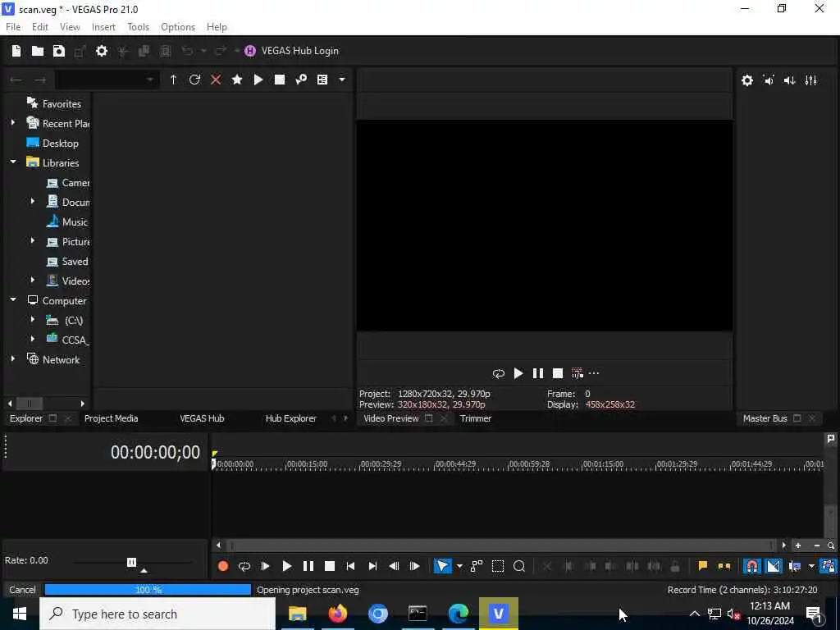Open the Tools menu
This screenshot has width=840, height=630.
(138, 27)
